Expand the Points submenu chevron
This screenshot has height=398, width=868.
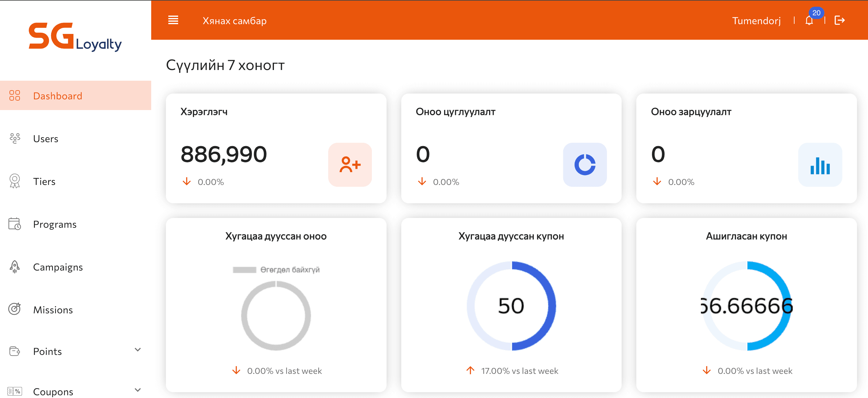[137, 350]
